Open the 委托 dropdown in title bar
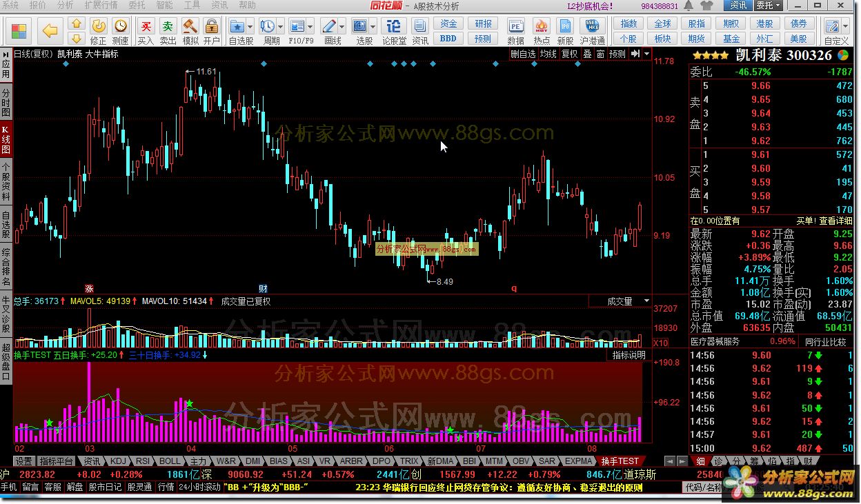 pyautogui.click(x=768, y=6)
